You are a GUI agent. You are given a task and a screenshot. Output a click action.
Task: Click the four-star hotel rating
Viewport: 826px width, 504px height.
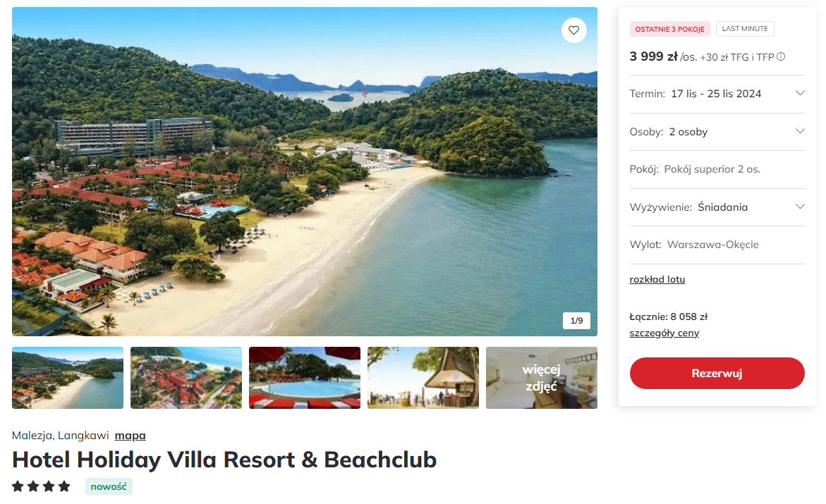pos(41,486)
